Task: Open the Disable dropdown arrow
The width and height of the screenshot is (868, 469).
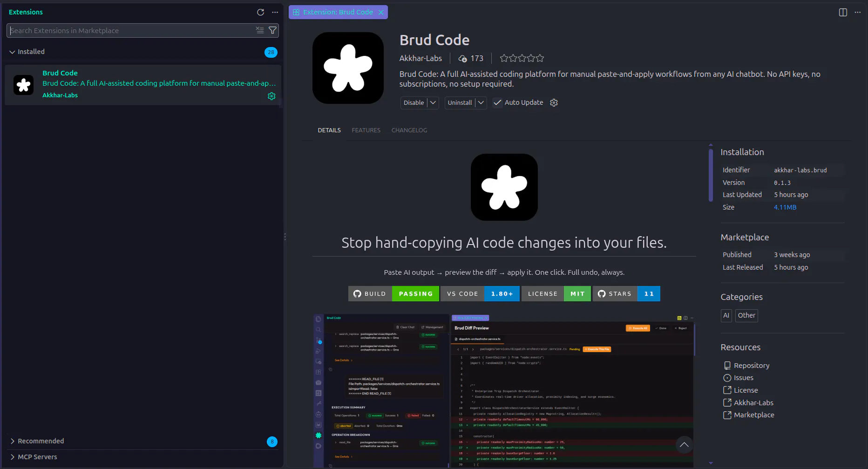Action: pos(433,102)
